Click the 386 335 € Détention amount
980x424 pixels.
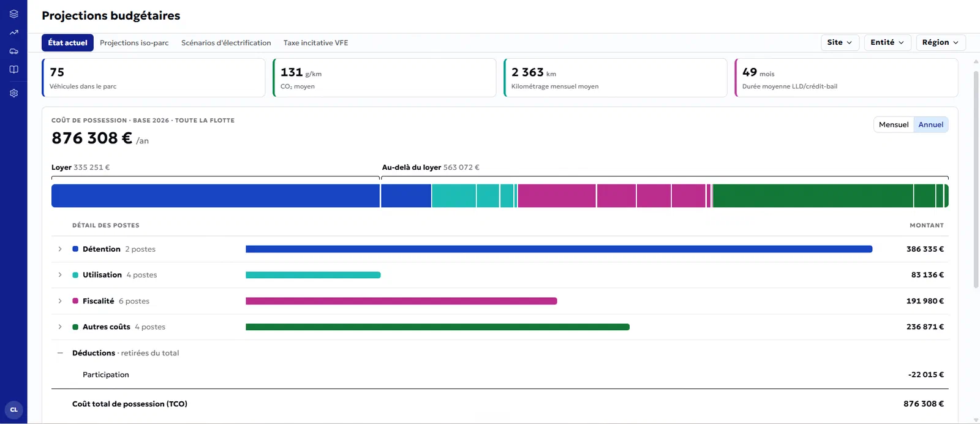(x=925, y=249)
